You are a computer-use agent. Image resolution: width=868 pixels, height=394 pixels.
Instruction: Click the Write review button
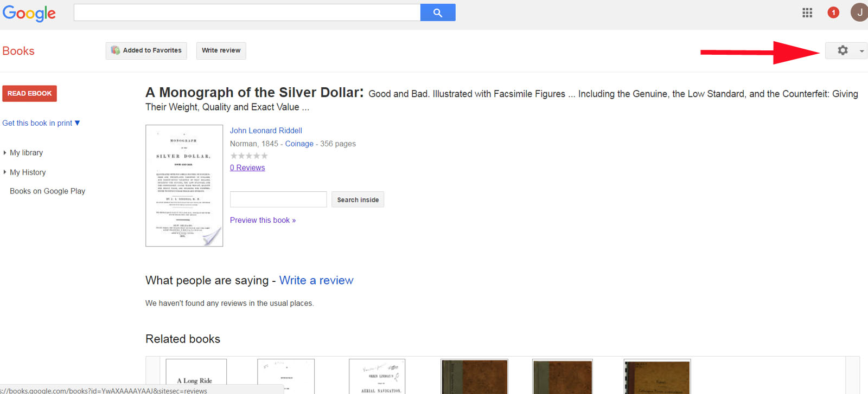[221, 50]
